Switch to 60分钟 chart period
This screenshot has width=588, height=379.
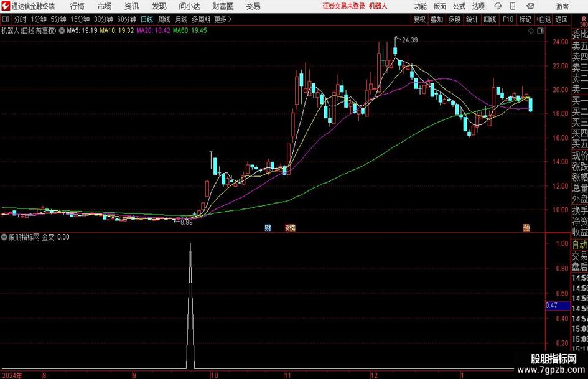pos(127,19)
